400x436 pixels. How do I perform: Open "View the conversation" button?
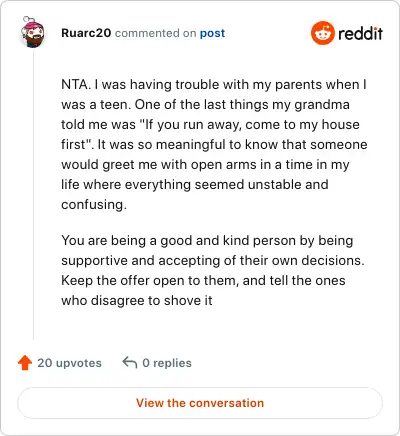pos(200,403)
